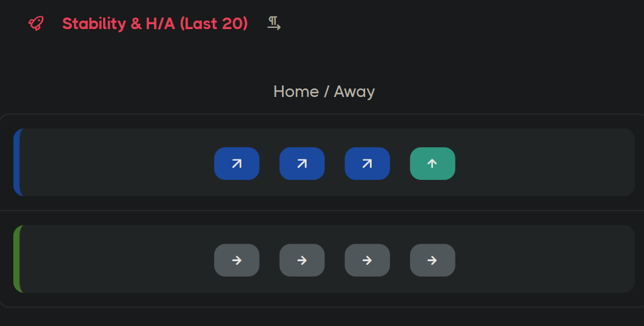644x326 pixels.
Task: Click the fourth grey right-arrow badge
Action: pos(432,260)
